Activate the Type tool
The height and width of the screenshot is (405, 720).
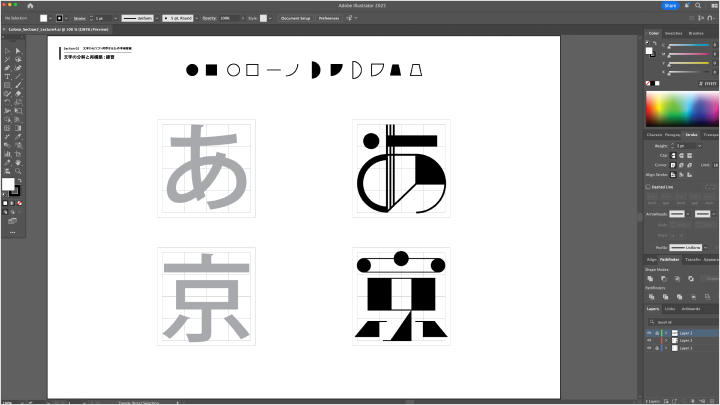pyautogui.click(x=7, y=77)
